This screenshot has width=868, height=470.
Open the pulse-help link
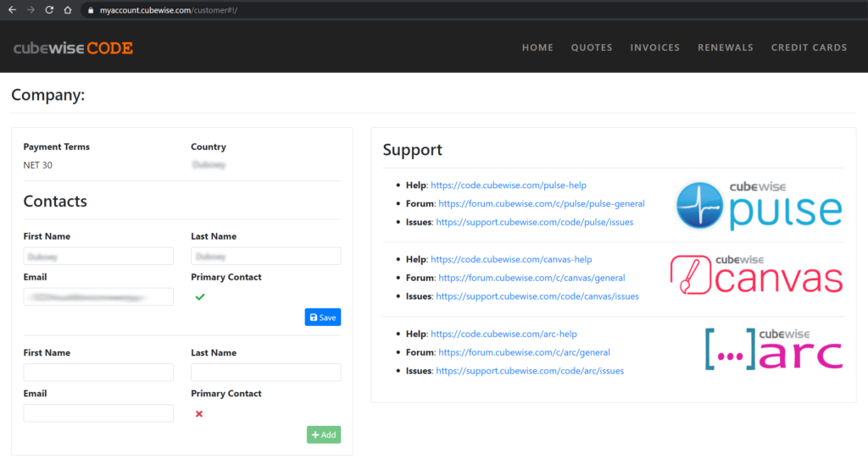(x=508, y=185)
